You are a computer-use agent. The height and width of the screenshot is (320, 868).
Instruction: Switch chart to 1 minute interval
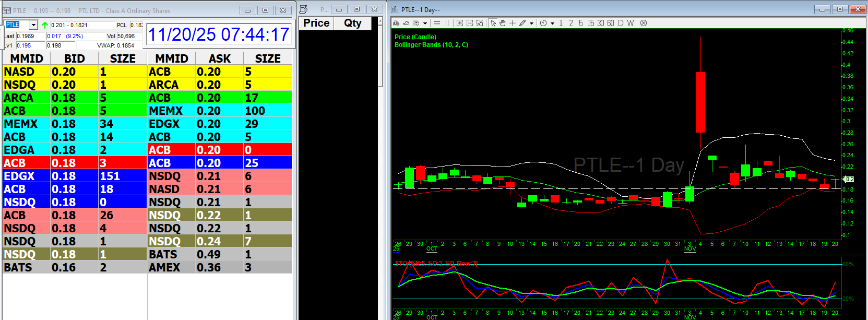[x=561, y=23]
